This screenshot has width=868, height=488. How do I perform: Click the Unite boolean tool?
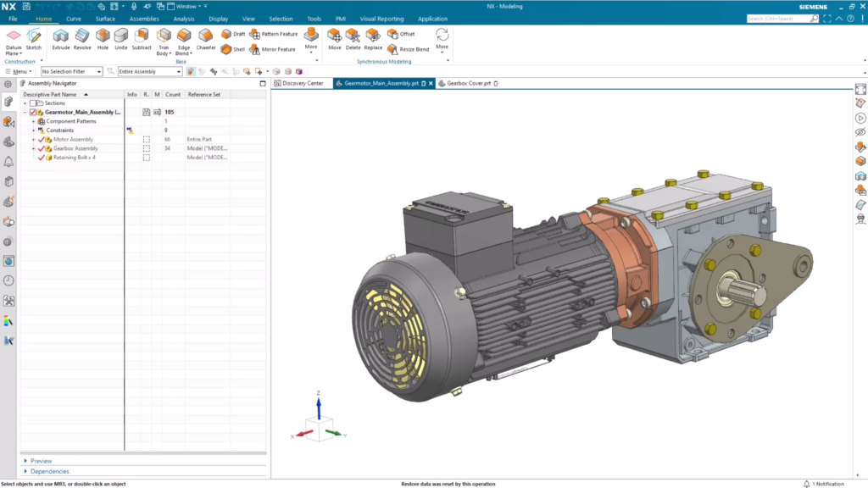(x=120, y=39)
